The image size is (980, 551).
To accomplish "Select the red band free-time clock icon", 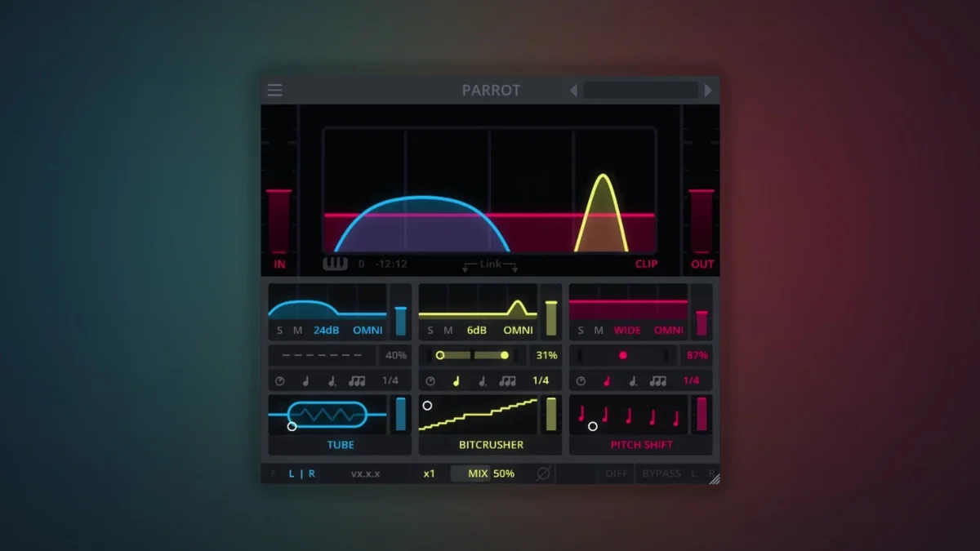I will [x=581, y=381].
